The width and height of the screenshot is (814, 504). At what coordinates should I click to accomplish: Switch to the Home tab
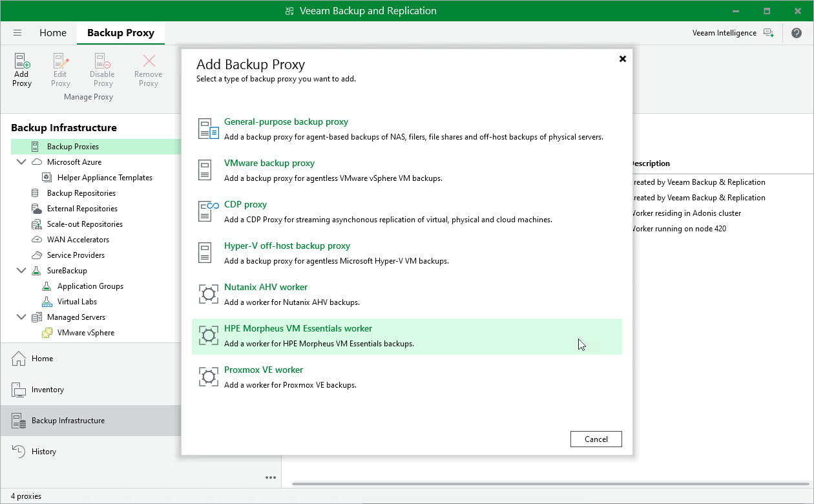53,33
